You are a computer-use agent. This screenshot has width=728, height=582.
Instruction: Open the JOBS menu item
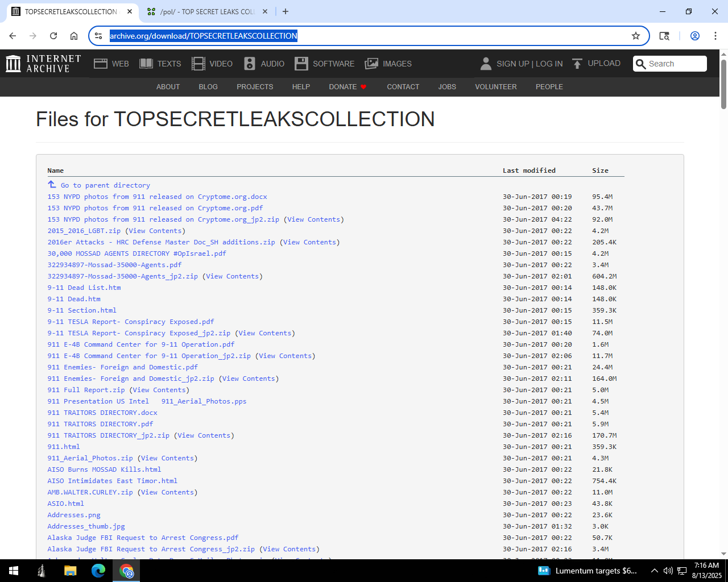(447, 87)
